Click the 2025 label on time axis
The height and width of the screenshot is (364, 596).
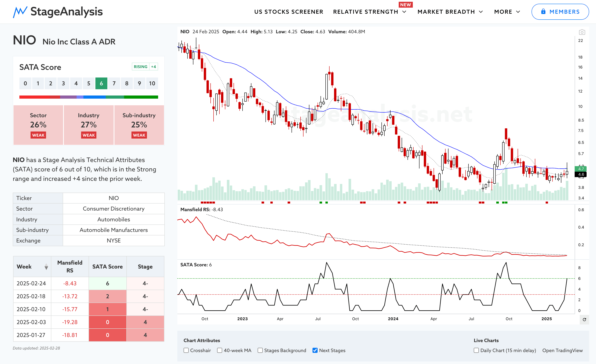click(546, 319)
